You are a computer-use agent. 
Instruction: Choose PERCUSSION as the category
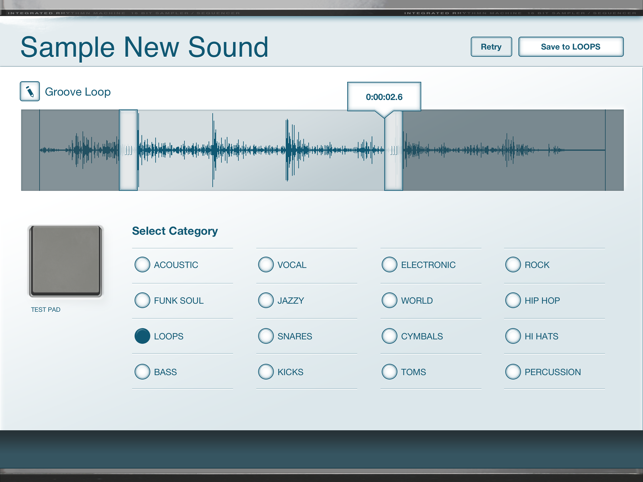[513, 372]
